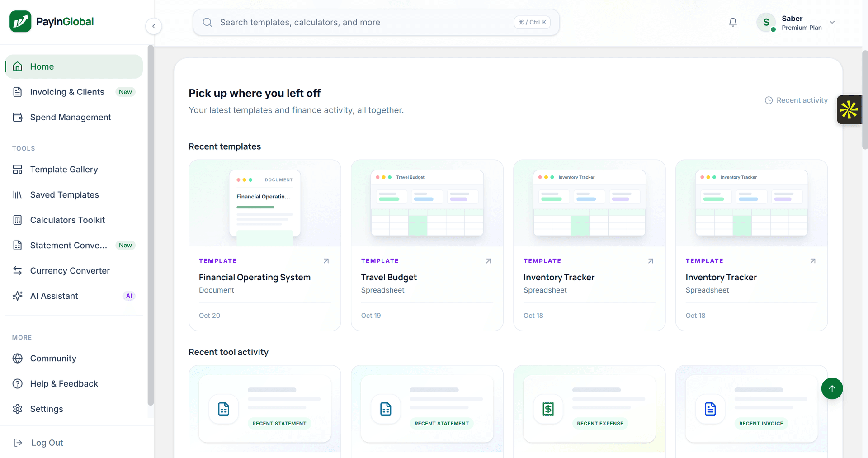Click the 'Recent tool activity' heading
868x458 pixels.
pos(228,352)
